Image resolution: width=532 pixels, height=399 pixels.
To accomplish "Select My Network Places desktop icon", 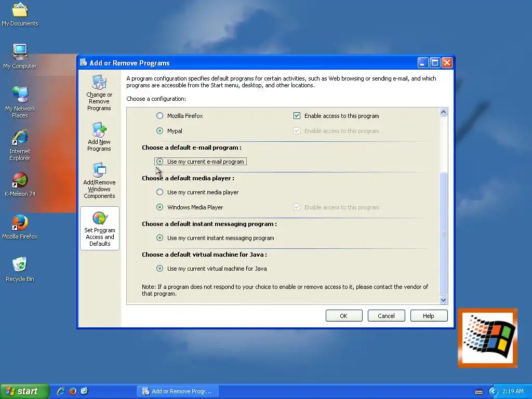I will click(20, 102).
